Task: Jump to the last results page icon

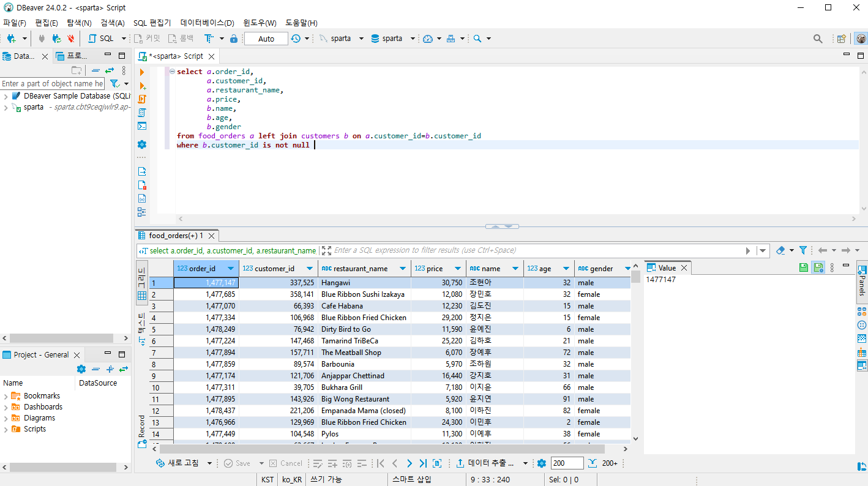Action: (x=423, y=463)
